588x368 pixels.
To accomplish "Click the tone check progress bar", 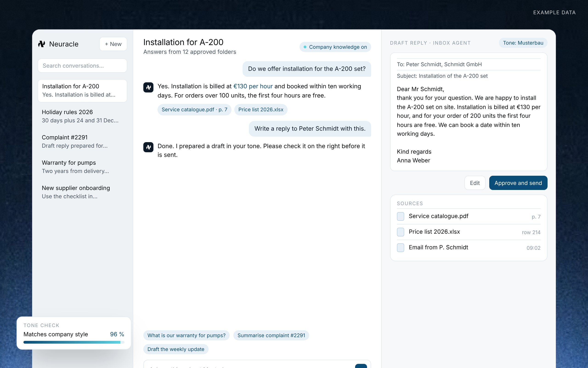I will (74, 342).
